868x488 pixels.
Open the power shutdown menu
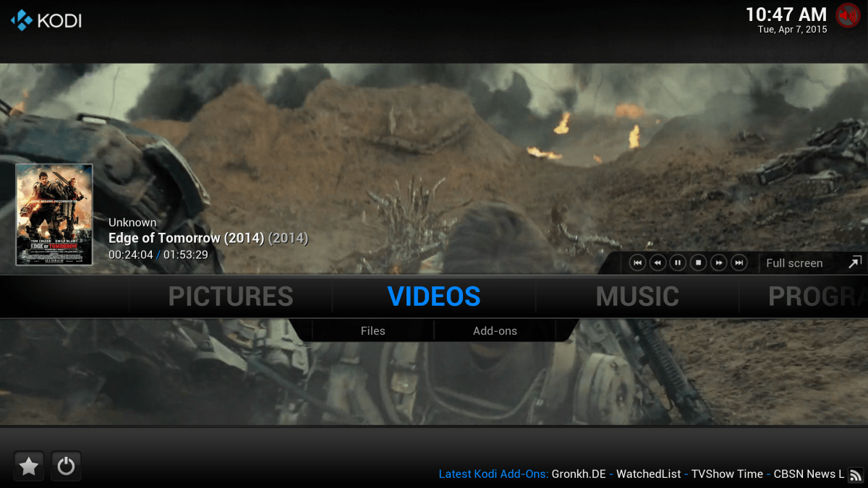(66, 466)
